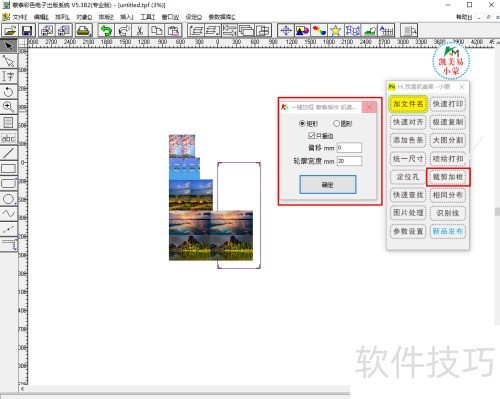
Task: Click the 确定 button in the dialog
Action: click(328, 184)
